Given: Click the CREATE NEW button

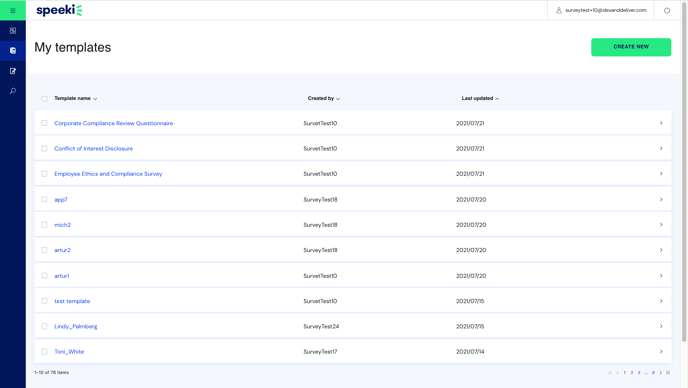Looking at the screenshot, I should pyautogui.click(x=631, y=47).
